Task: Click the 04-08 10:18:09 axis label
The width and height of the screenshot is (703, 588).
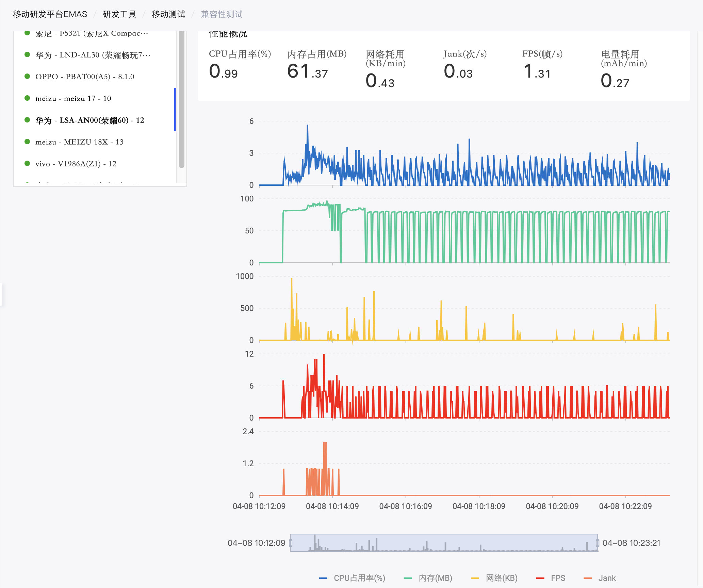Action: tap(479, 506)
